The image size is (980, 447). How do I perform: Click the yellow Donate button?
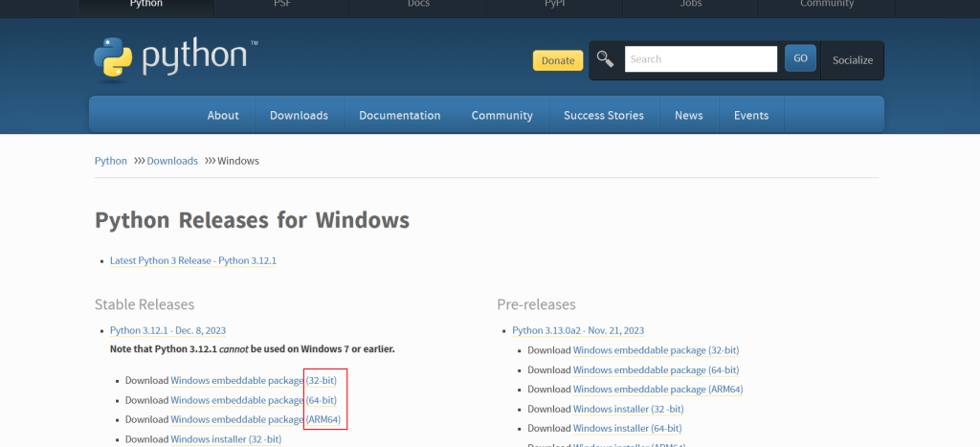pos(557,60)
